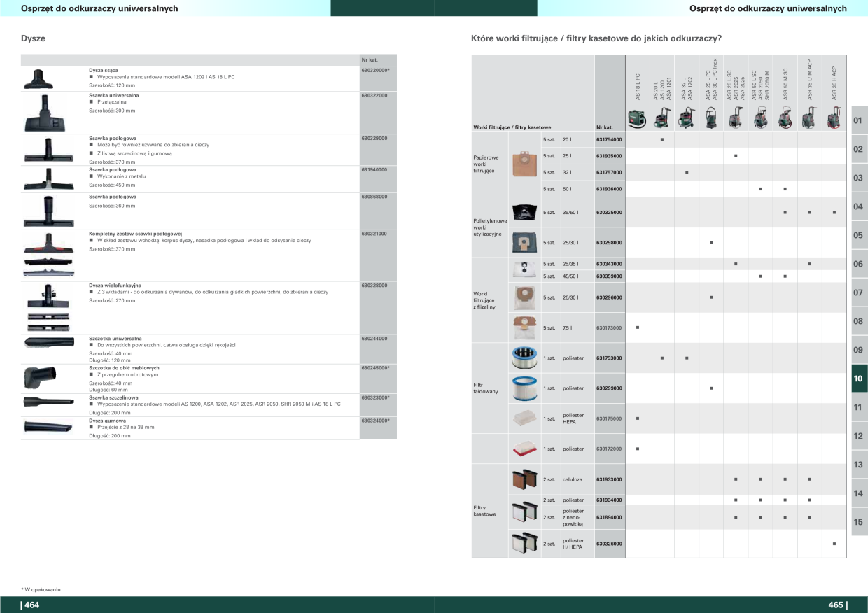Click catalog number 631894000
The height and width of the screenshot is (613, 868).
pos(609,517)
